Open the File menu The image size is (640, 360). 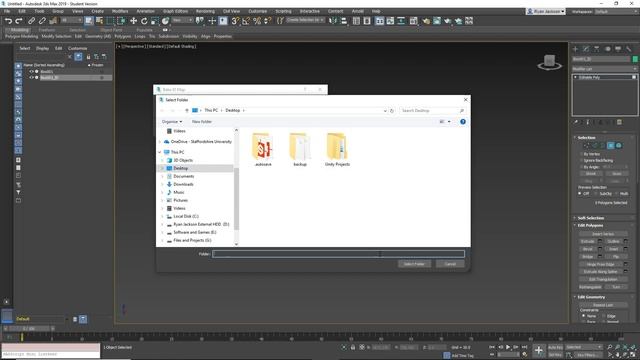coord(7,11)
